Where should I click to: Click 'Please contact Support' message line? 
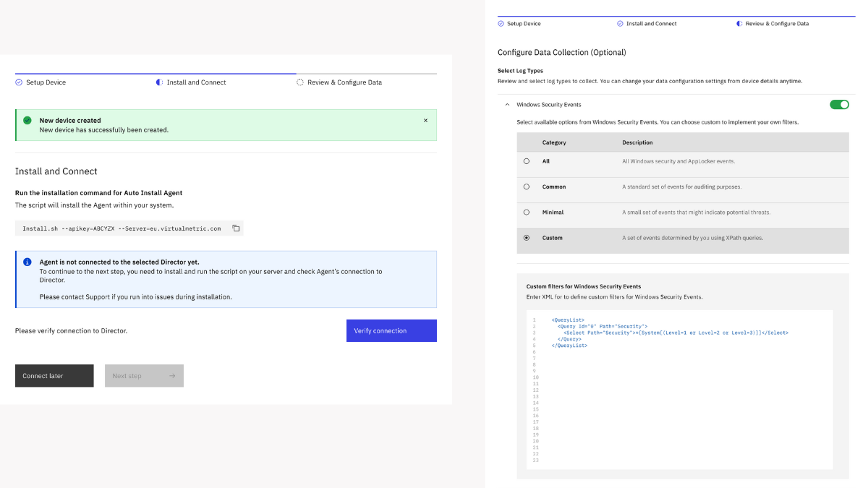(135, 296)
